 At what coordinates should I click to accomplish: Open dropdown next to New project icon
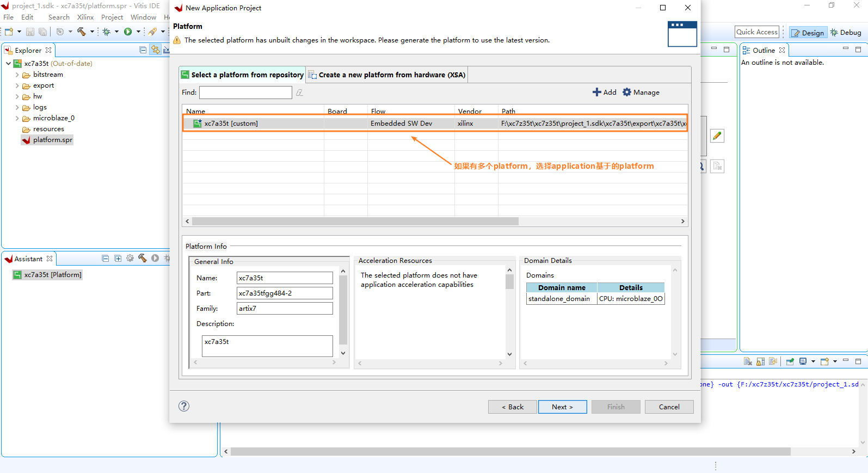(19, 32)
